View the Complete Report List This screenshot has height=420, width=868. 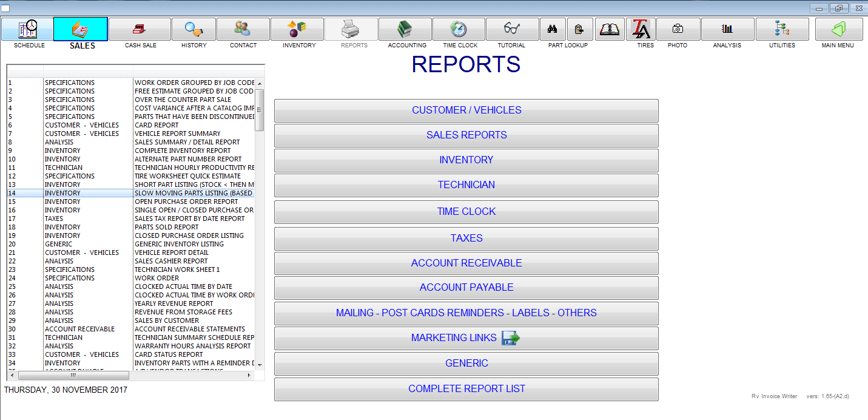click(x=466, y=389)
